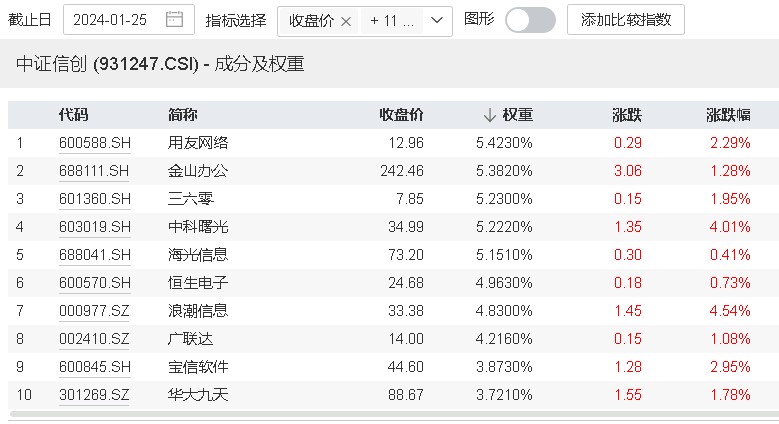Sort by the 涨跌 column header

point(627,115)
